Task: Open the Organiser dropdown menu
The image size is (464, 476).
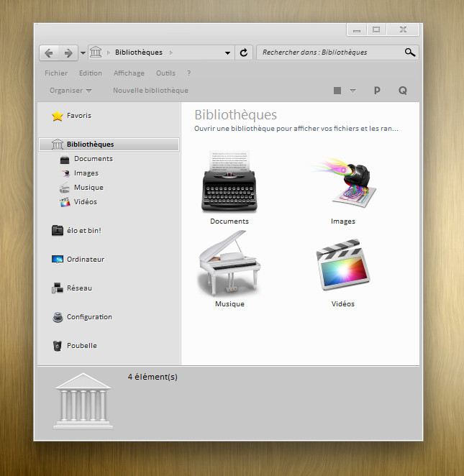Action: pos(70,91)
